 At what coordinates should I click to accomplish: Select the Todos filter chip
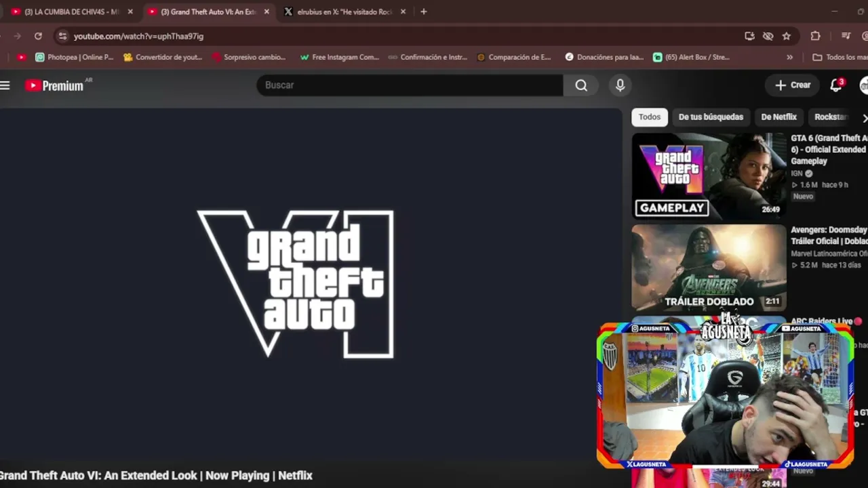(649, 117)
